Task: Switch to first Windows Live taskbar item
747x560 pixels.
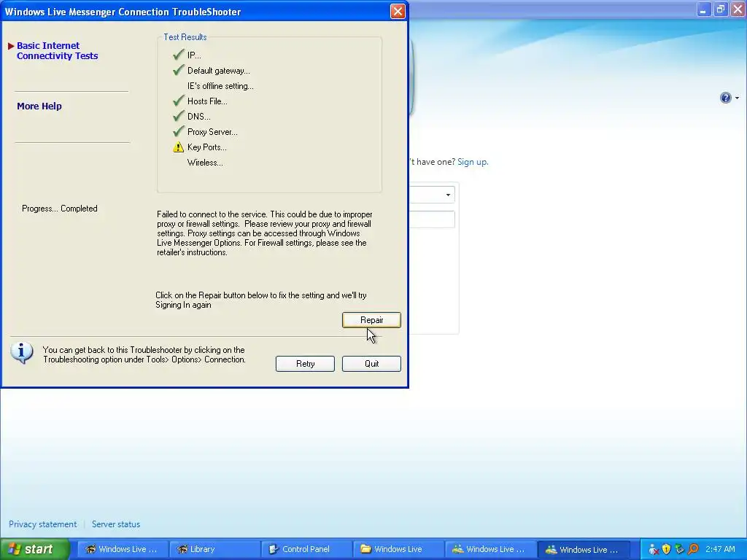Action: (x=123, y=549)
